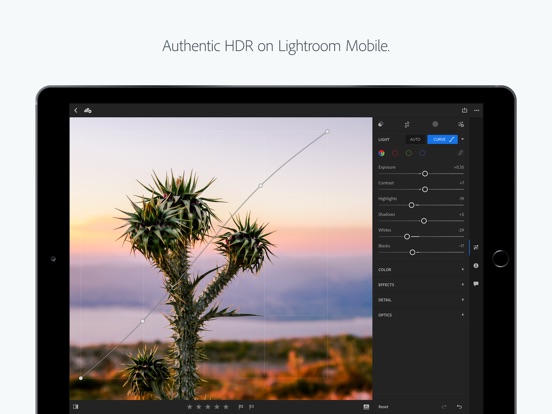552x414 pixels.
Task: Expand the Color panel
Action: [x=421, y=269]
